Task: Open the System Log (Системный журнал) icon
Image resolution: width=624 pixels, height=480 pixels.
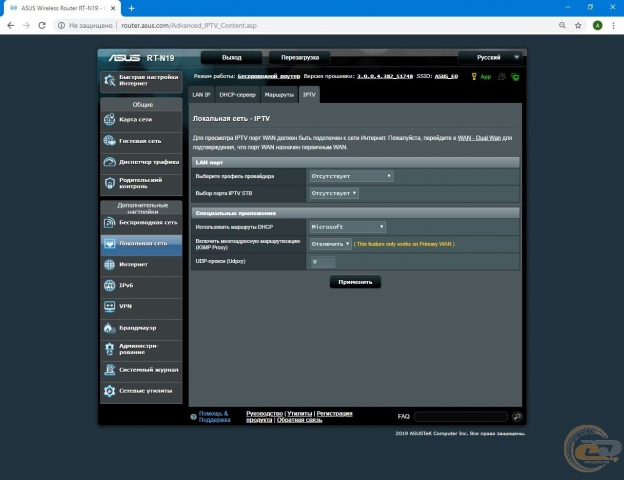Action: coord(109,370)
